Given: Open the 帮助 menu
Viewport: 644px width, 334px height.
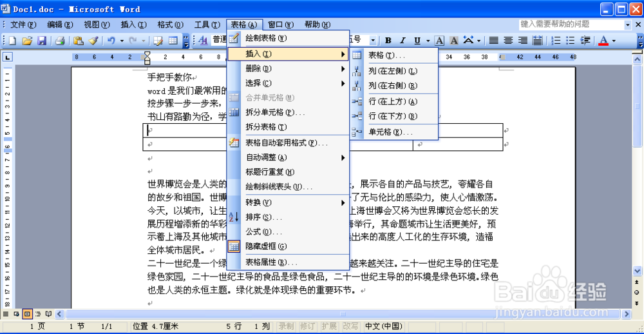Looking at the screenshot, I should point(317,25).
